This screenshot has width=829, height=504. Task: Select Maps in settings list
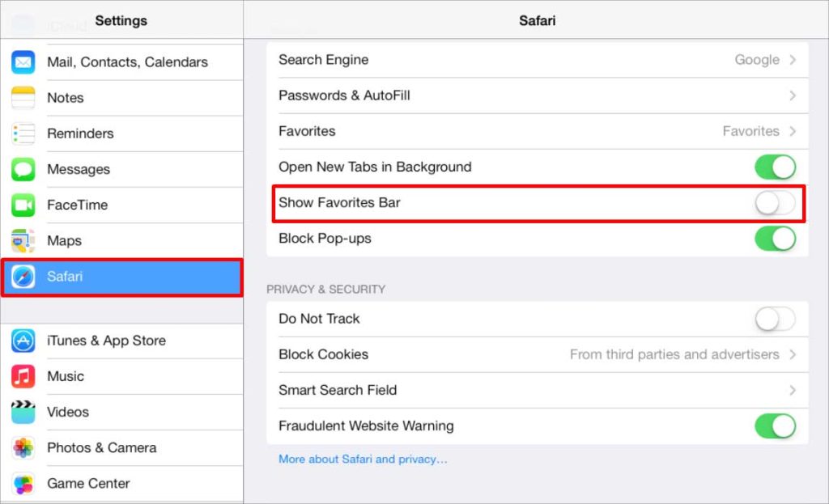point(121,241)
